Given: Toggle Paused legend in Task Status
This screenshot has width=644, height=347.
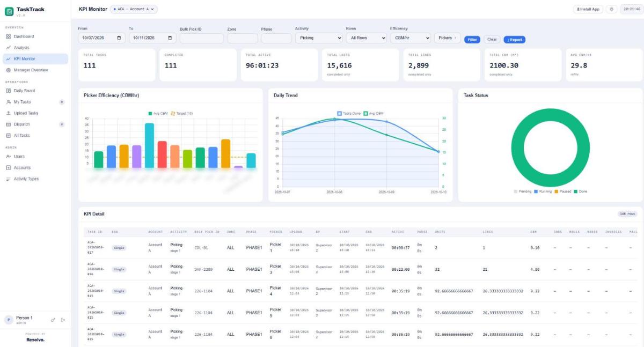Looking at the screenshot, I should (x=563, y=191).
